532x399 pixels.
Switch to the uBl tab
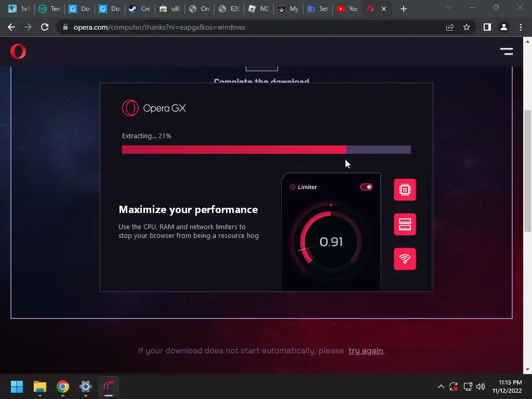click(169, 9)
